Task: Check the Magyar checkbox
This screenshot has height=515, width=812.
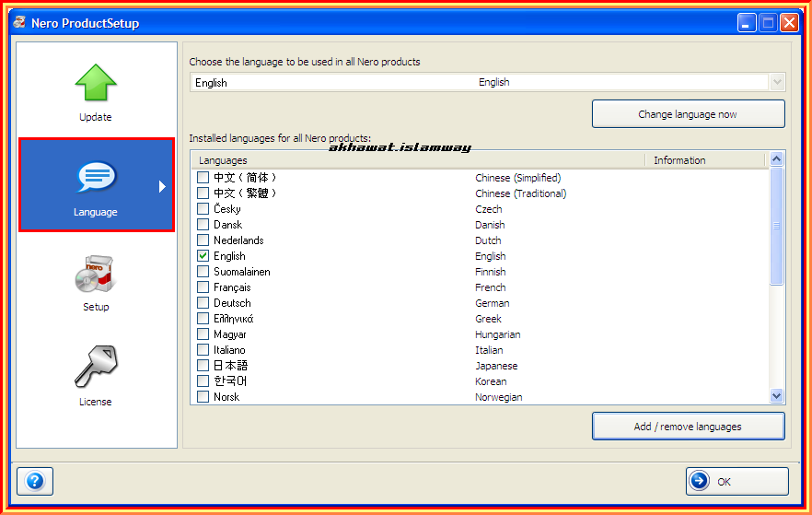Action: pyautogui.click(x=203, y=334)
